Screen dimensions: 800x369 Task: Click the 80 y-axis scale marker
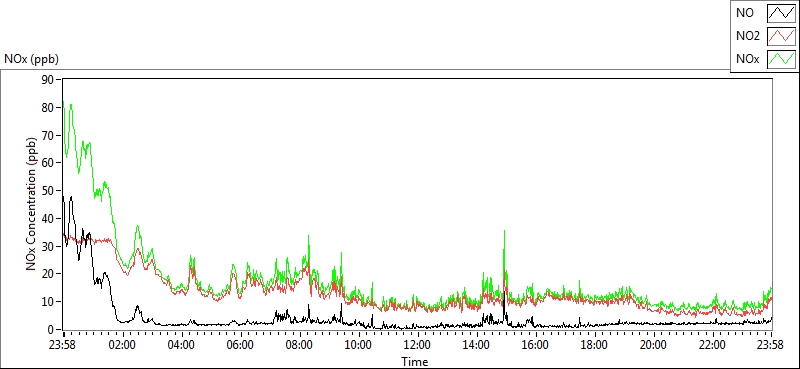click(48, 108)
